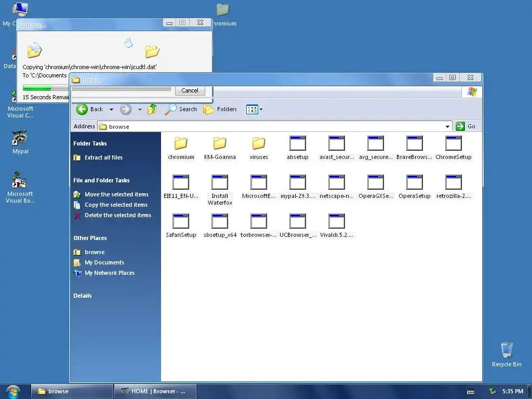Viewport: 532px width, 399px height.
Task: Open the Forward history dropdown arrow
Action: [140, 109]
